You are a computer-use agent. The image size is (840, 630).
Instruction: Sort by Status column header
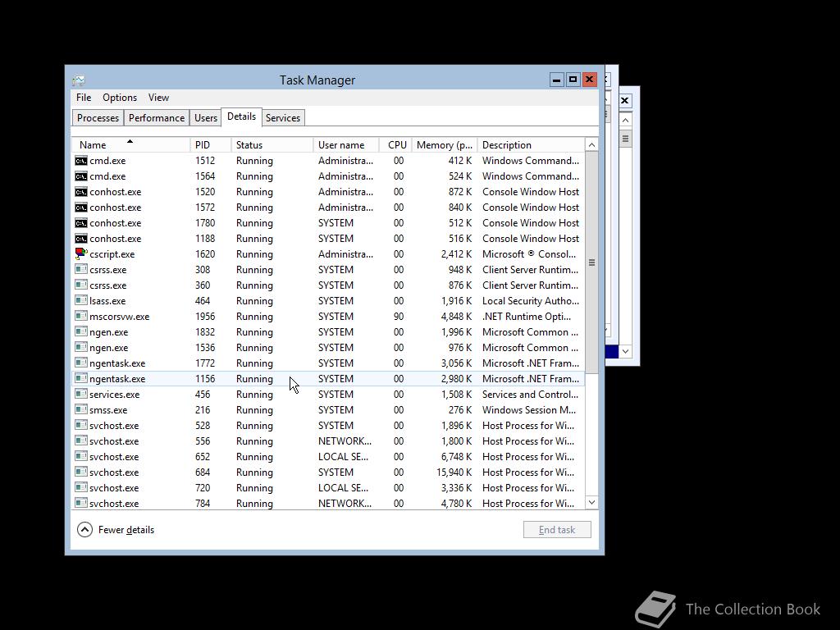tap(272, 145)
